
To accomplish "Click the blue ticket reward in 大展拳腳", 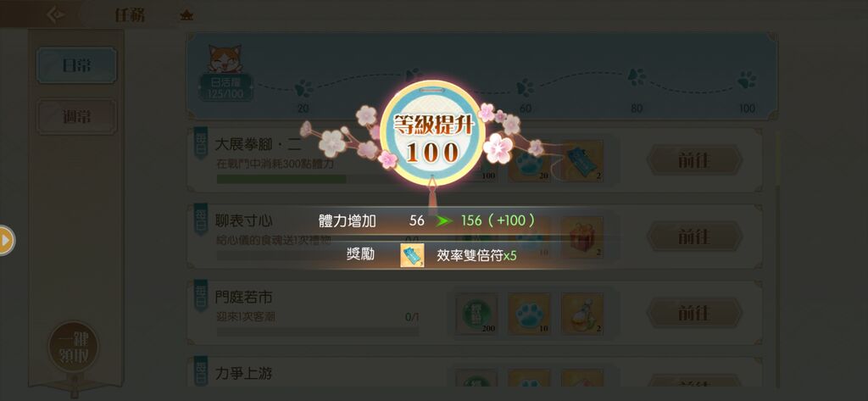I will (582, 162).
